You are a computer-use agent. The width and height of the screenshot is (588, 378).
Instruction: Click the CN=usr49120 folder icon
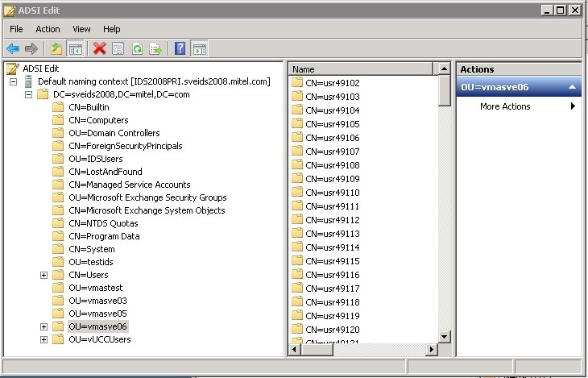click(x=297, y=329)
